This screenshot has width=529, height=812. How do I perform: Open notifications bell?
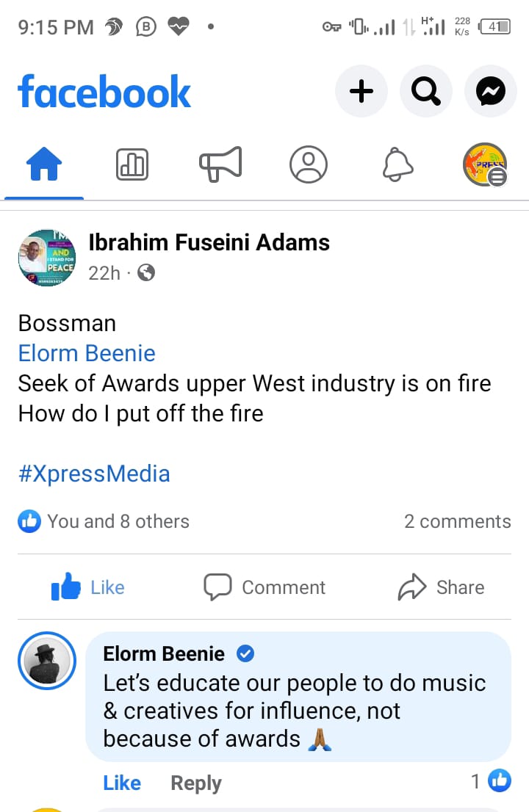pos(397,164)
